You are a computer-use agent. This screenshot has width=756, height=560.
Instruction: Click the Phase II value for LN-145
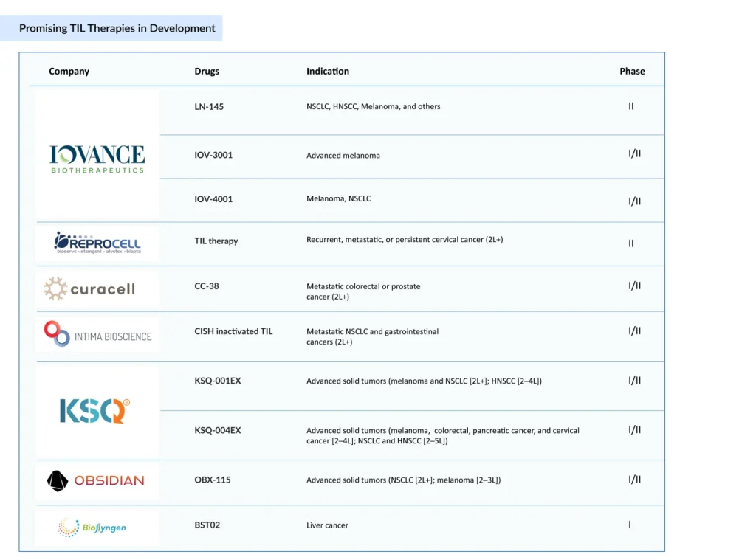click(631, 106)
